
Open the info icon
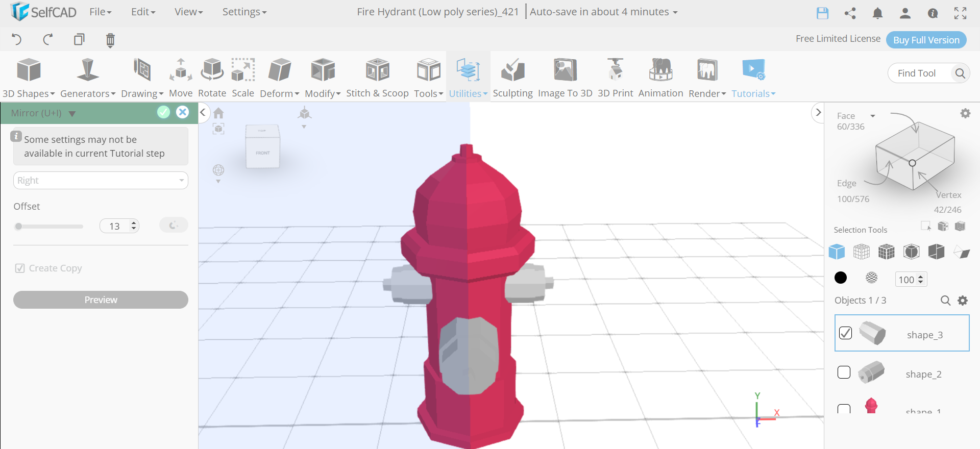coord(933,13)
